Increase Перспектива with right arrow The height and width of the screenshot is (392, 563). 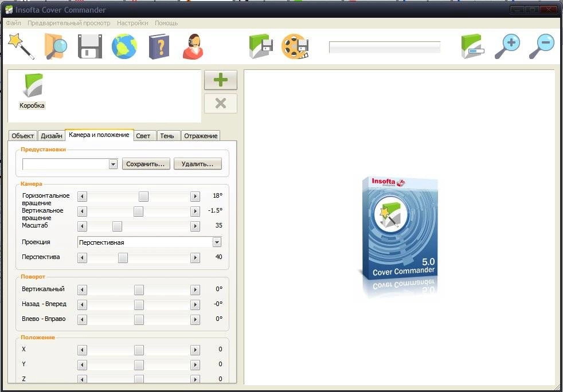(x=195, y=257)
